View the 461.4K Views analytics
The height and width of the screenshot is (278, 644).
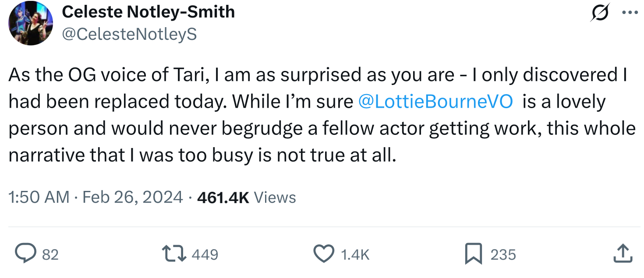pos(247,197)
